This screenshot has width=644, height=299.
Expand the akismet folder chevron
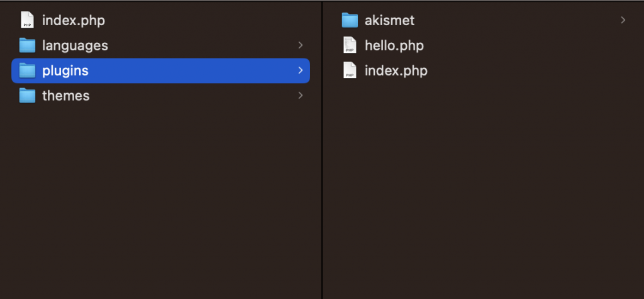623,20
